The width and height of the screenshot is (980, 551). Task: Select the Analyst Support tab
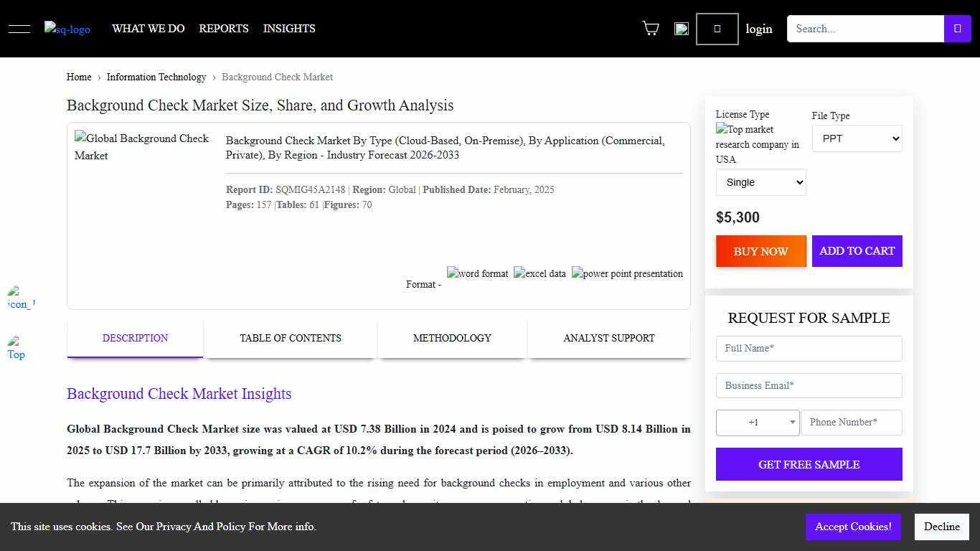click(608, 338)
